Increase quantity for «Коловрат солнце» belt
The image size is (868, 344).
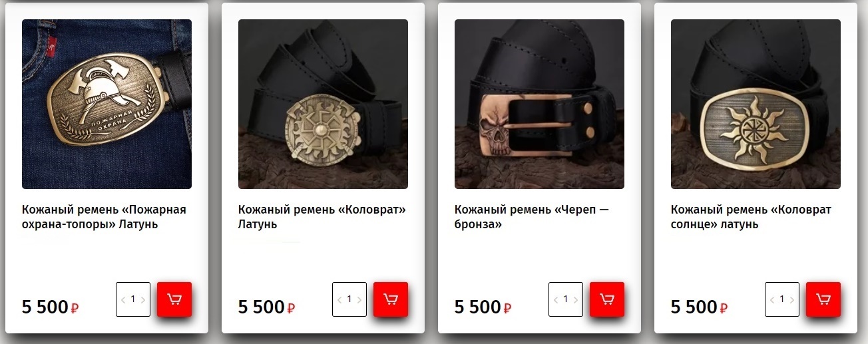point(792,300)
